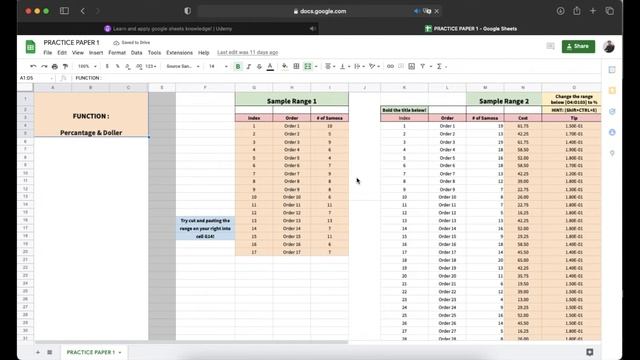The width and height of the screenshot is (640, 360).
Task: Click the Safari downloads icon
Action: click(560, 11)
